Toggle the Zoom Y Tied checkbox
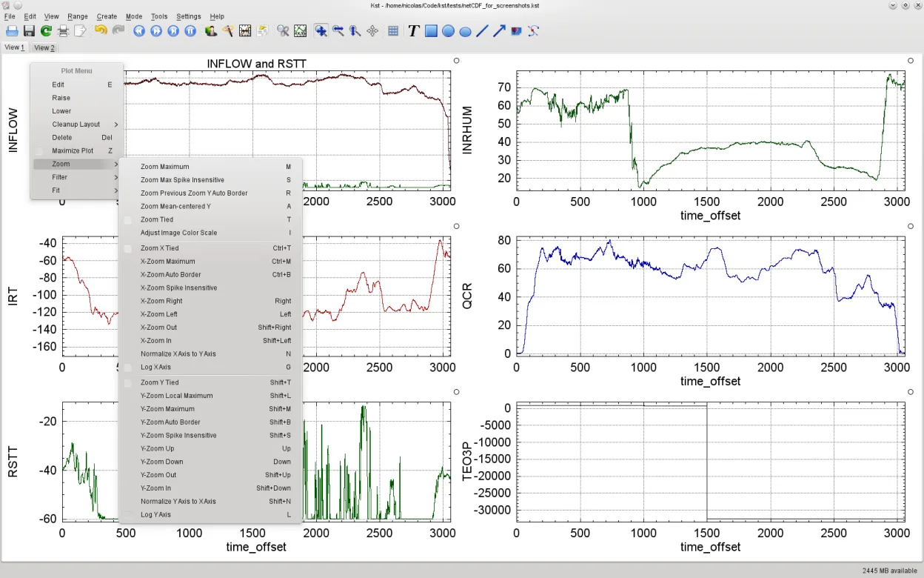This screenshot has width=924, height=578. (x=127, y=382)
